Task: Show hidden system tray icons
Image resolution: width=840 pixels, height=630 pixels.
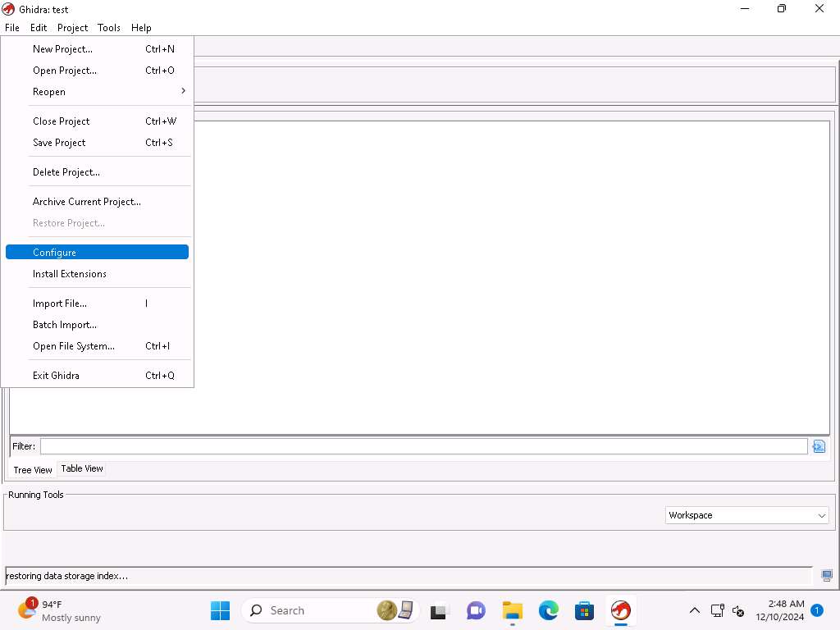Action: pyautogui.click(x=694, y=610)
